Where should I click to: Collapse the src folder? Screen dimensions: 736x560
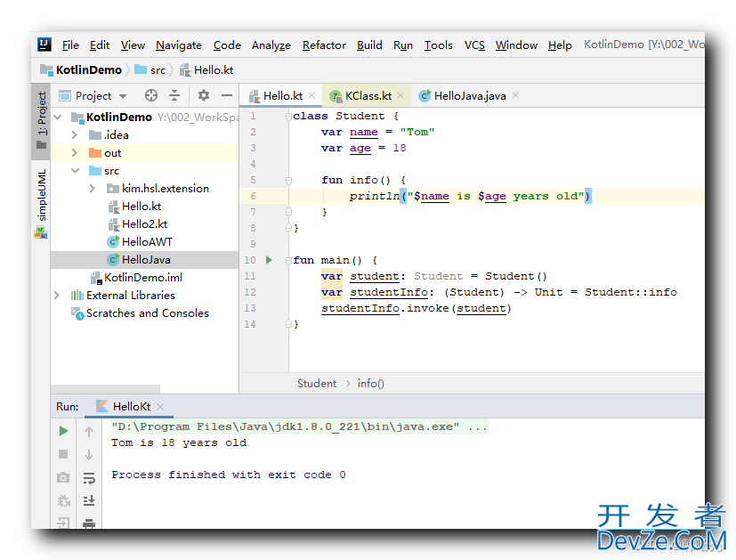tap(75, 171)
